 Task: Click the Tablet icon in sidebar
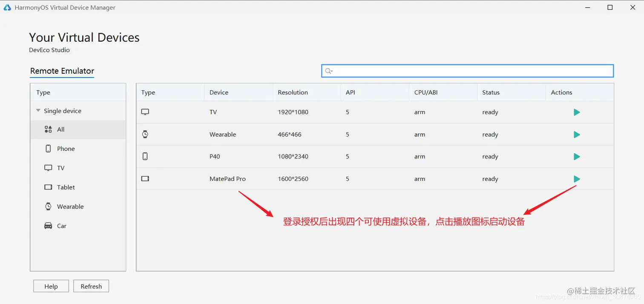(48, 187)
